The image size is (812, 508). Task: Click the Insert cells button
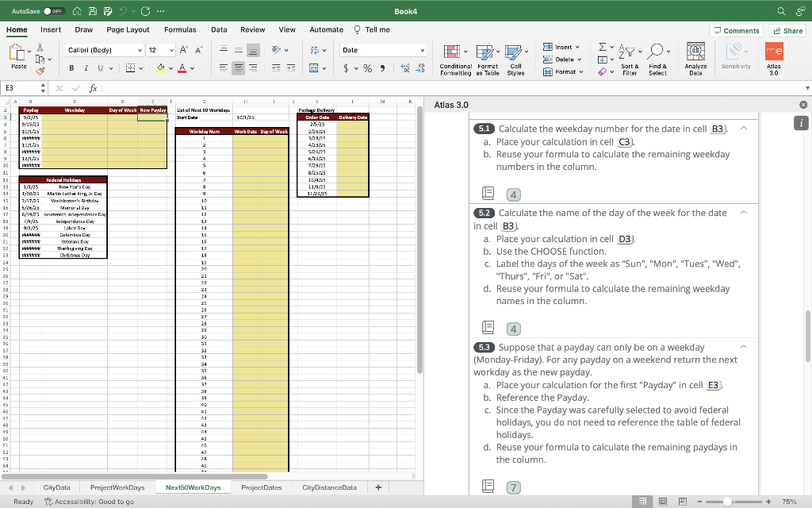pyautogui.click(x=561, y=47)
